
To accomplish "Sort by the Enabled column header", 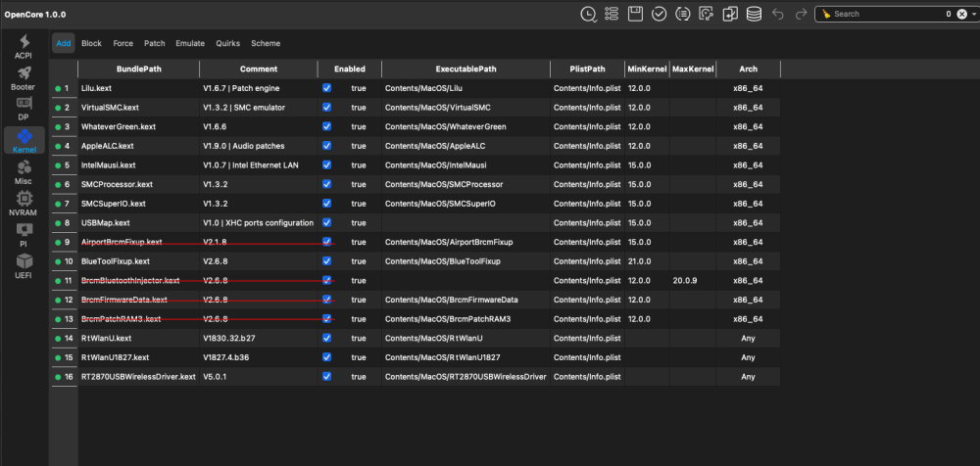I will point(350,70).
